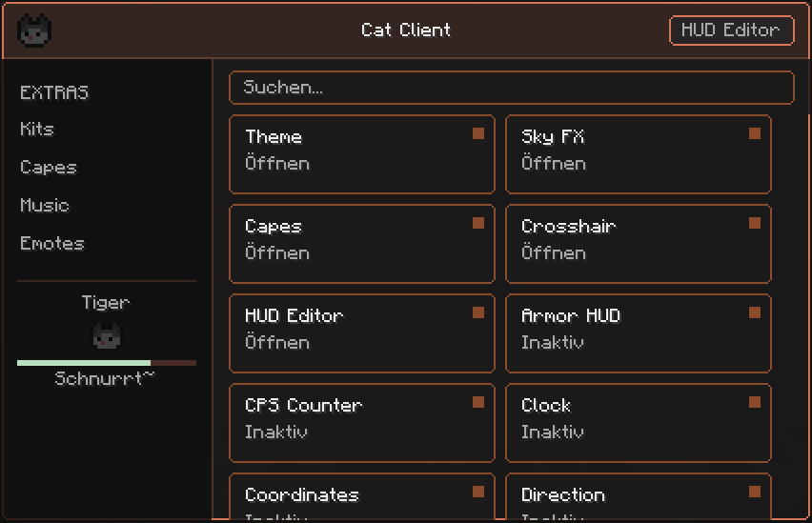Toggle the CPS Counter module on
Viewport: 812px width, 523px height.
click(362, 423)
